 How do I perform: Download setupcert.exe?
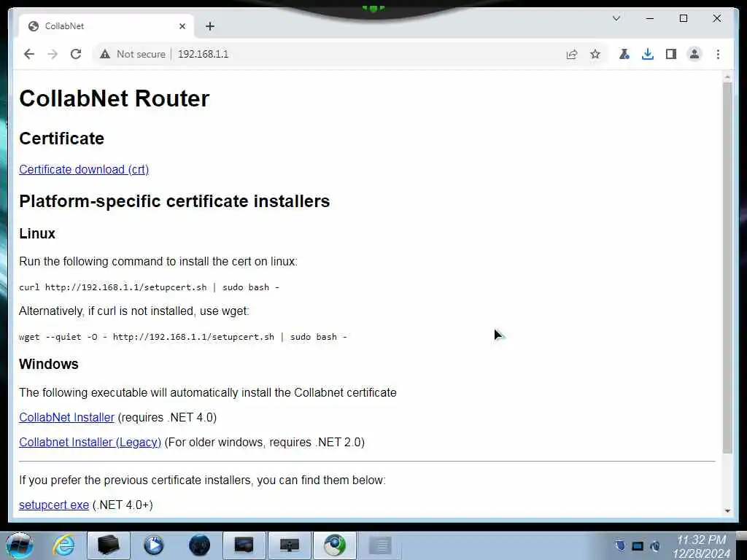[54, 505]
